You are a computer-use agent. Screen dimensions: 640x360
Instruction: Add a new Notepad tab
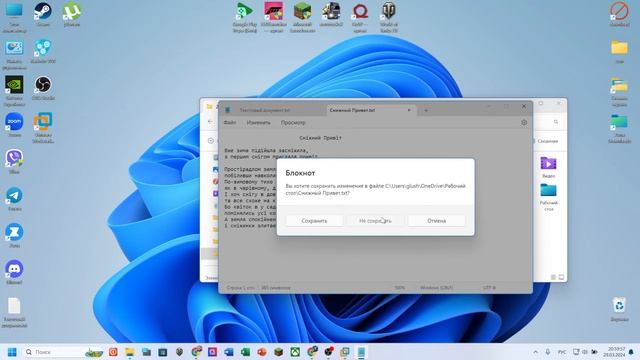pos(426,110)
